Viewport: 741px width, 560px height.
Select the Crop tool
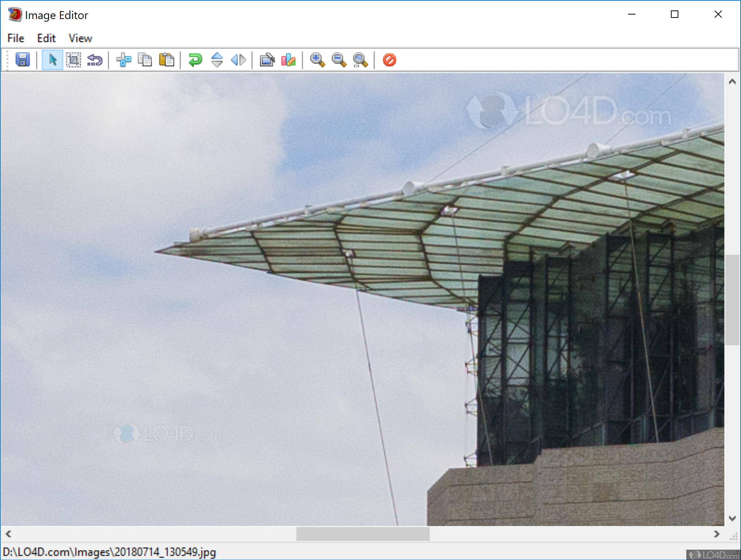pos(73,60)
